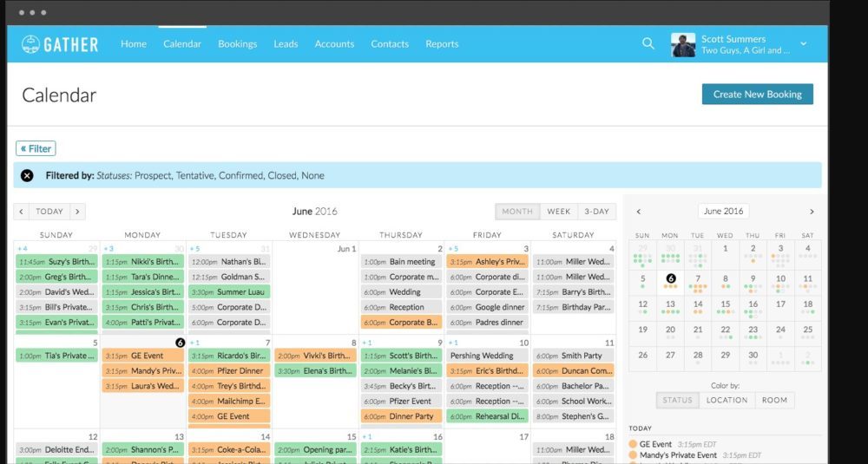This screenshot has width=868, height=464.
Task: Click the Gather logo icon
Action: 31,44
